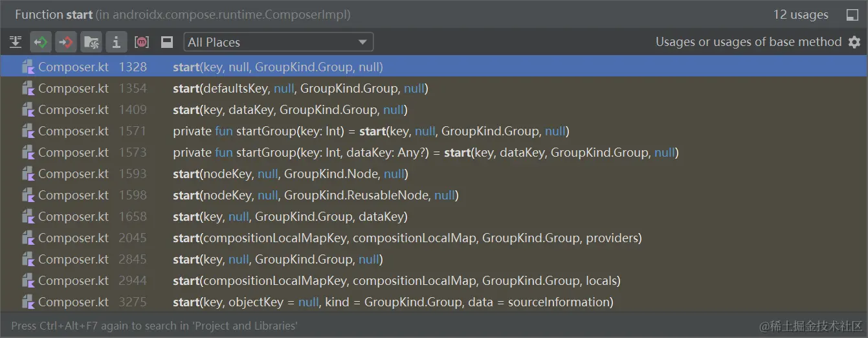Toggle the info filter button
Screen dimensions: 868x338
click(x=116, y=43)
